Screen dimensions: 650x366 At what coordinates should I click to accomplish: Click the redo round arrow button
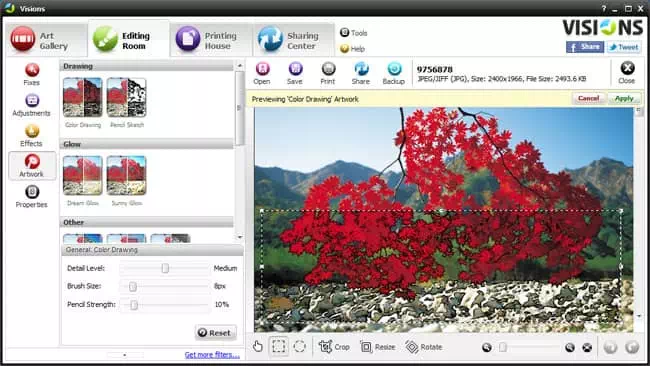(x=632, y=347)
